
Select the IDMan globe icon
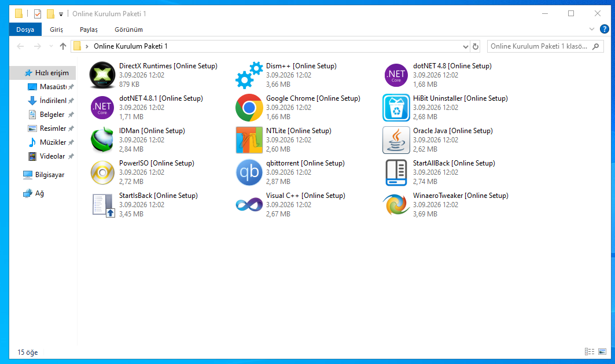click(102, 140)
